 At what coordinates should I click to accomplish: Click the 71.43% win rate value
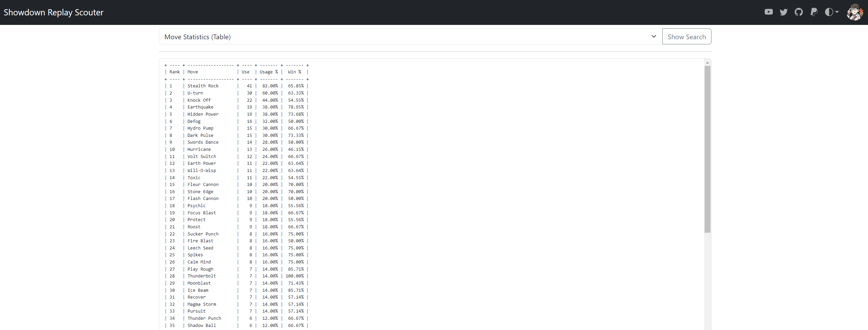pyautogui.click(x=296, y=283)
